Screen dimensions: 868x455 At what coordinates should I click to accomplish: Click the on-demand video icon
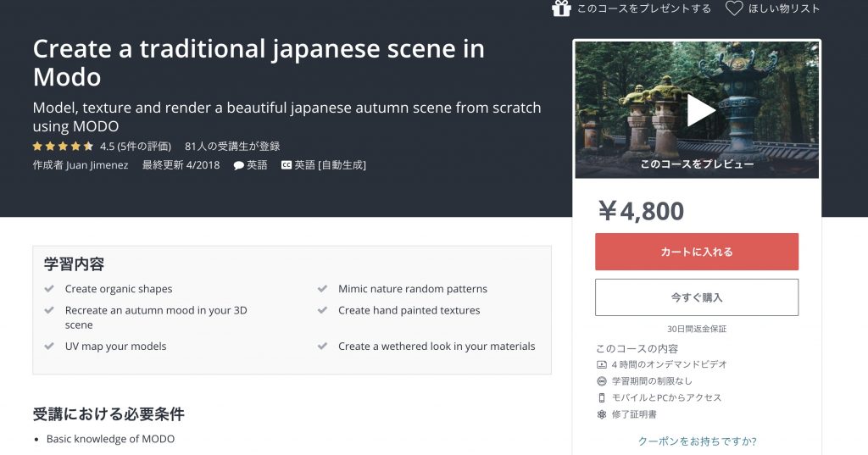pos(602,364)
